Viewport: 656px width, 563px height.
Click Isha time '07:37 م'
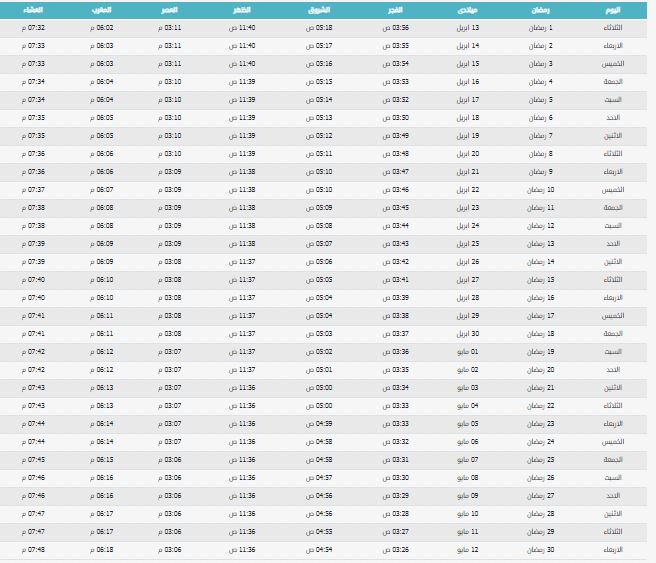[33, 190]
